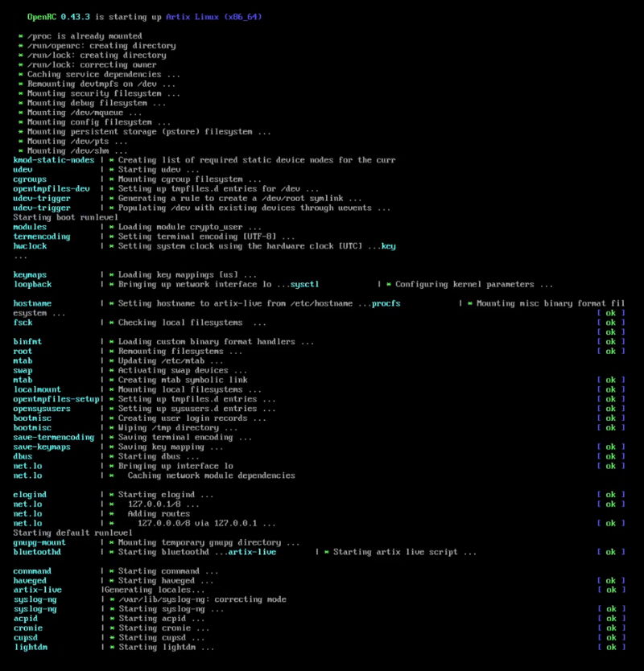Click 'Mounting /dev/mqueue' line
This screenshot has width=644, height=671.
[85, 113]
